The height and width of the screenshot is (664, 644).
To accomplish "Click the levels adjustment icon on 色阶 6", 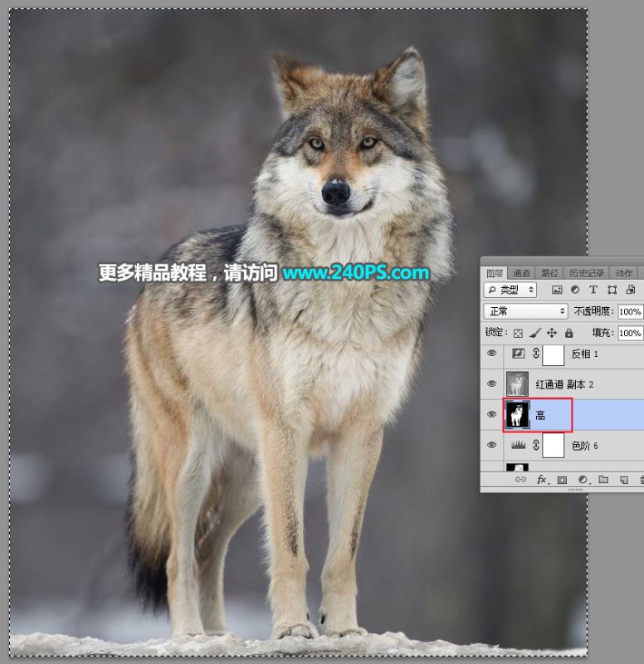I will (518, 445).
